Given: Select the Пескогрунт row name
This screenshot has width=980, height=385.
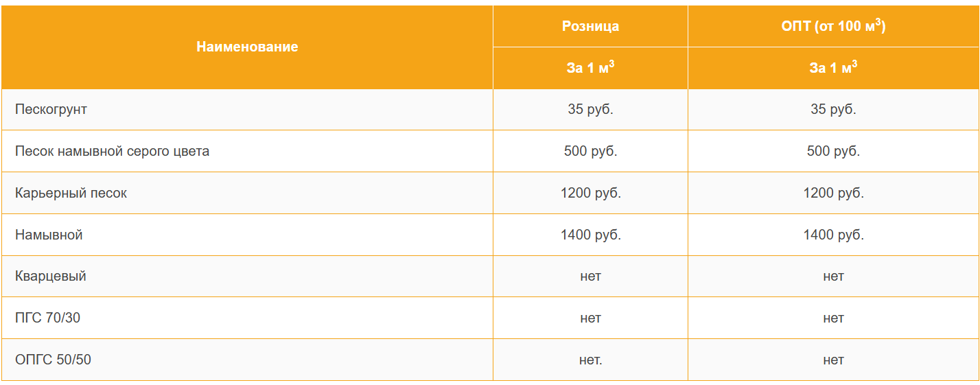Looking at the screenshot, I should click(x=51, y=109).
